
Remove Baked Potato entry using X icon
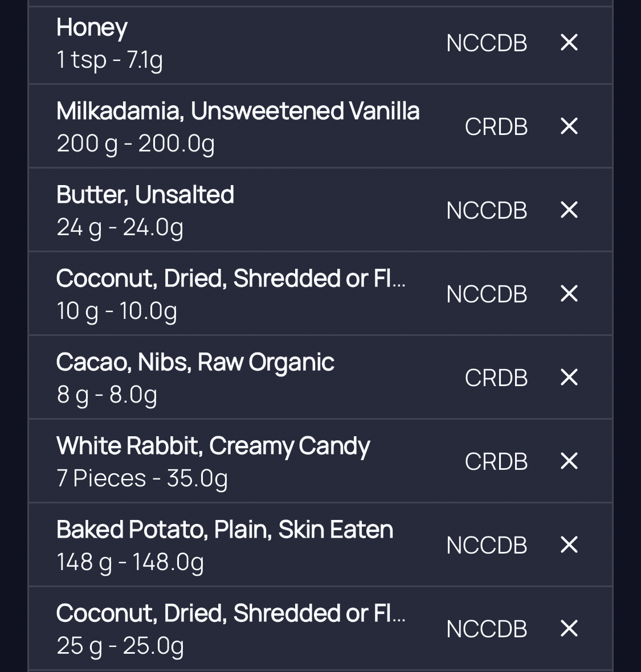pos(569,544)
